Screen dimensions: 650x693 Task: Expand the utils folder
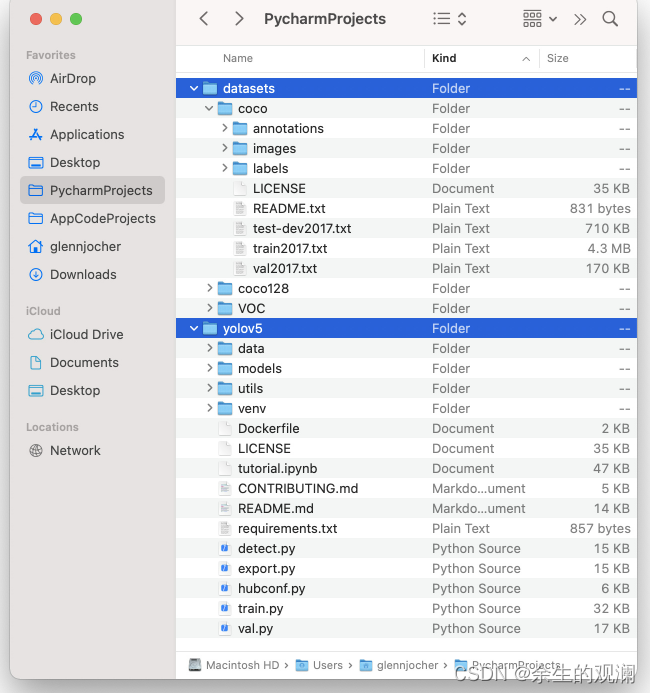[x=209, y=388]
